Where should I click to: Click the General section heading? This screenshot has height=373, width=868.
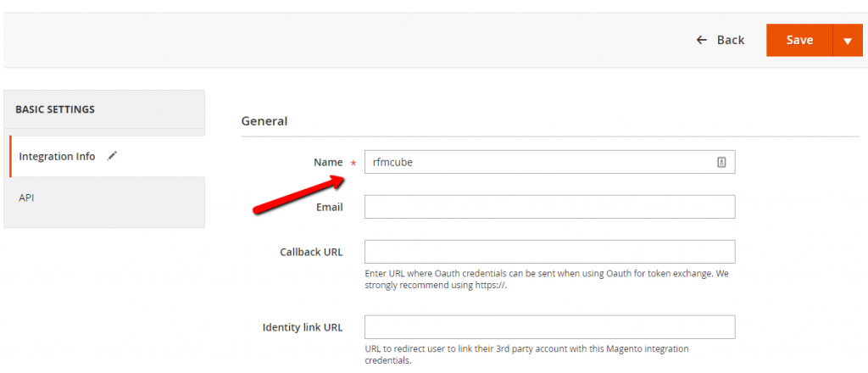264,120
